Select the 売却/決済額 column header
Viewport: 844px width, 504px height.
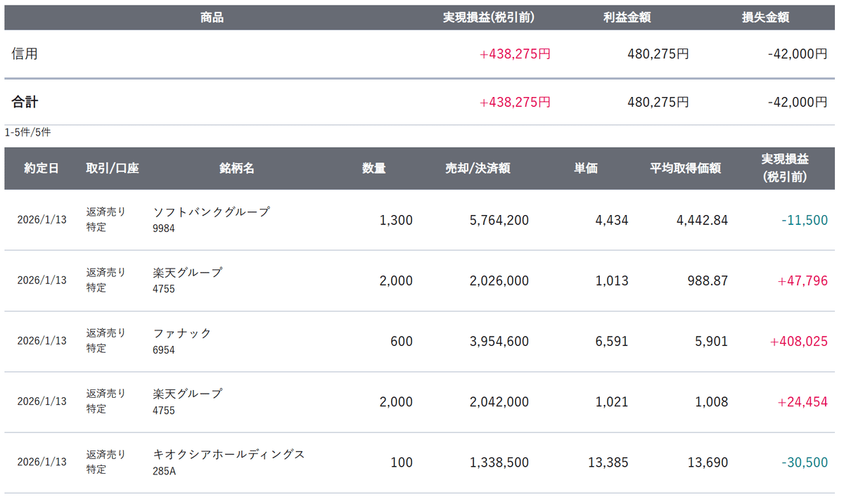point(478,169)
